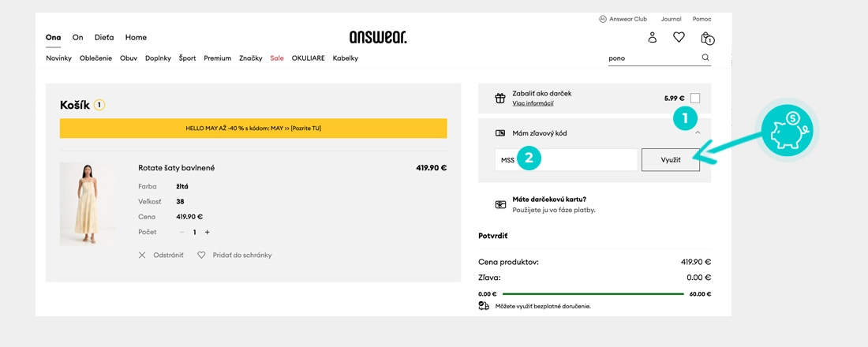868x347 pixels.
Task: Increase quantity with the plus button
Action: 207,233
